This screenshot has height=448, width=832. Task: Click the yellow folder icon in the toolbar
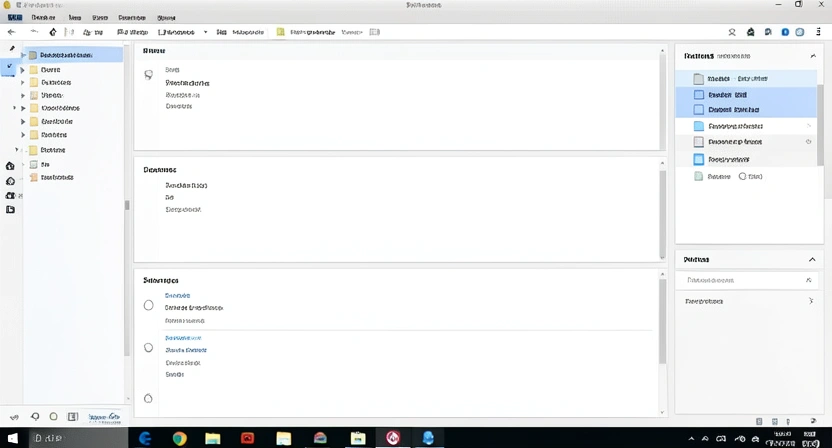pos(281,32)
